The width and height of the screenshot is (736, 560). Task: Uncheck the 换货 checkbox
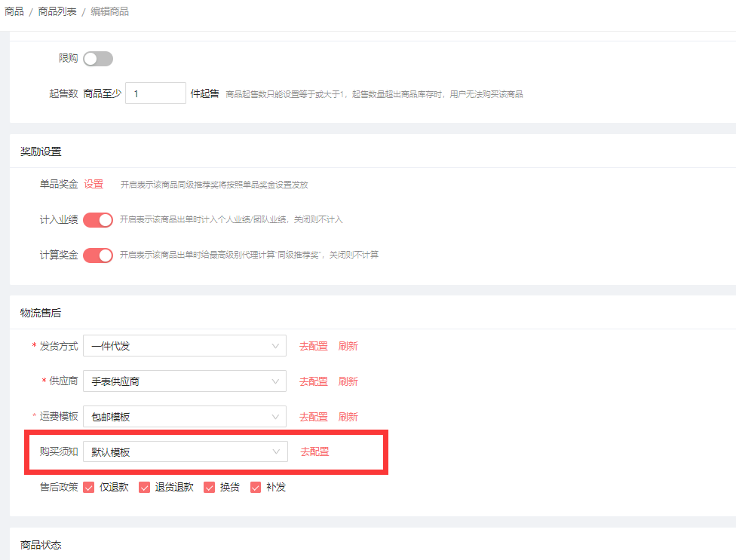tap(210, 487)
